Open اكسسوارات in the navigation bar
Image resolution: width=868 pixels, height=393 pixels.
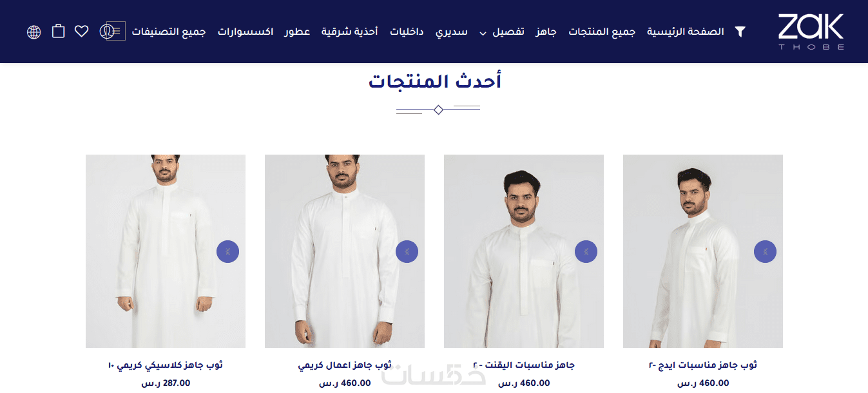tap(246, 32)
